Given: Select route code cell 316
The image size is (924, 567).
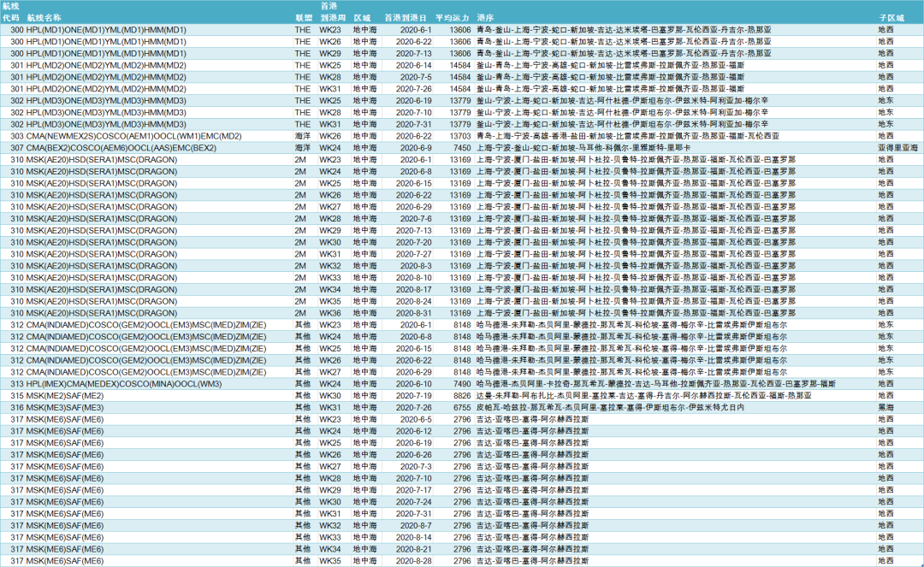Looking at the screenshot, I should [17, 407].
